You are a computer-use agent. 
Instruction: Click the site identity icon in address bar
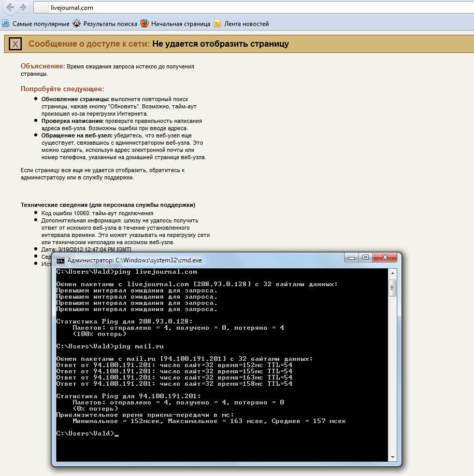coord(40,8)
